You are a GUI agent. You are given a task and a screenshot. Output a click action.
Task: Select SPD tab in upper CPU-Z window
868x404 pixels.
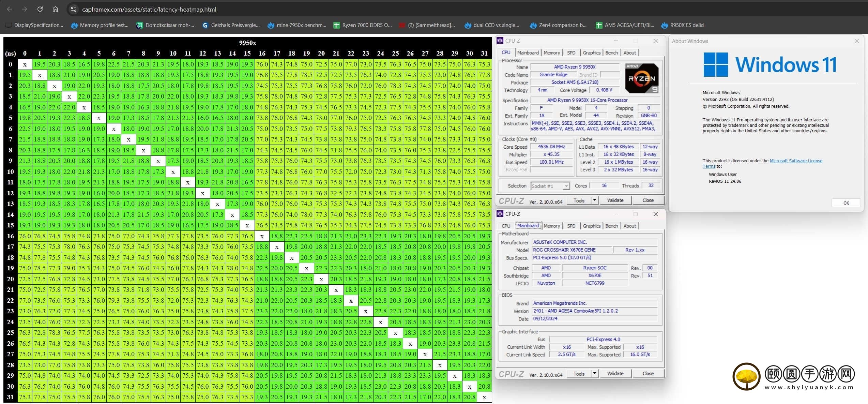(571, 53)
